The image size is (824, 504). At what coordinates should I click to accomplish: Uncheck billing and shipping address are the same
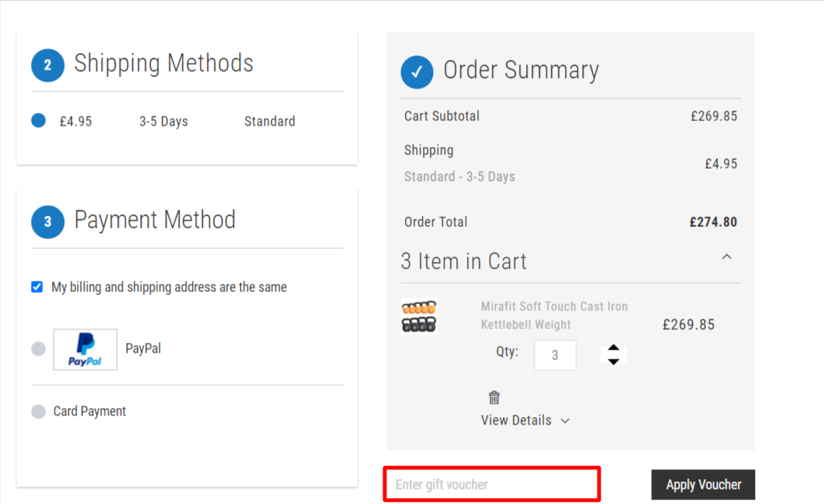tap(36, 287)
